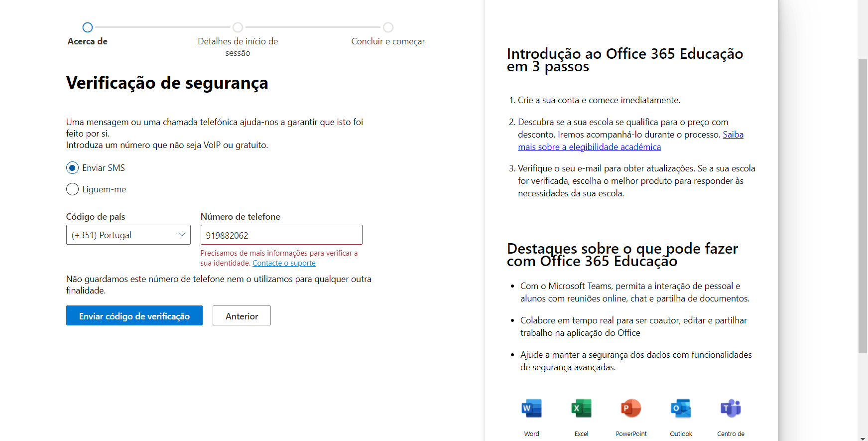
Task: Click the Excel label under its icon
Action: (x=581, y=434)
